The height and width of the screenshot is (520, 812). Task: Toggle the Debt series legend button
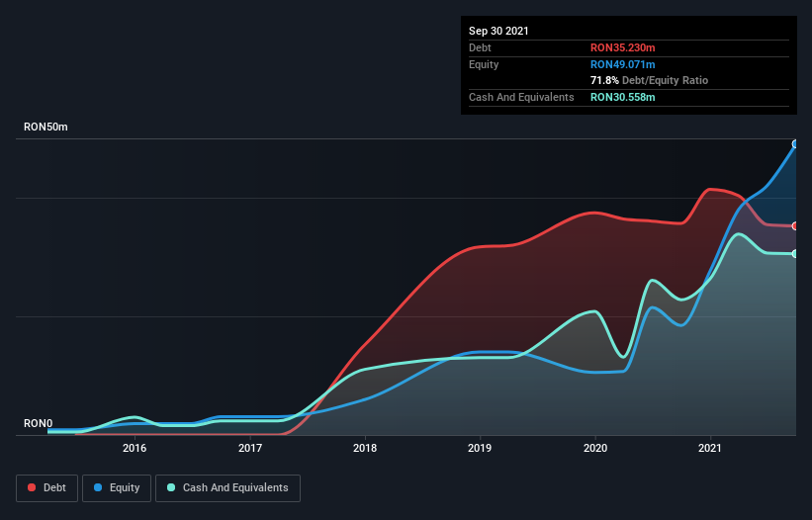(x=46, y=488)
